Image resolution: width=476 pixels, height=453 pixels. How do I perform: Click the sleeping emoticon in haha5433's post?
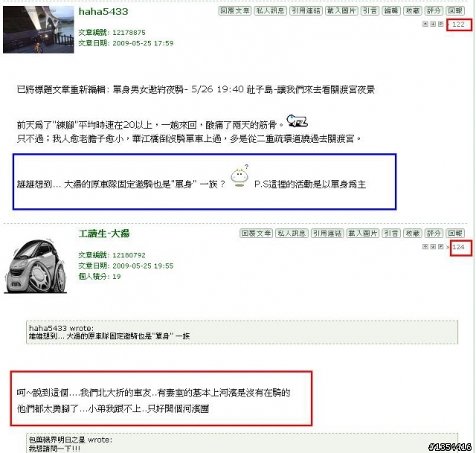297,121
